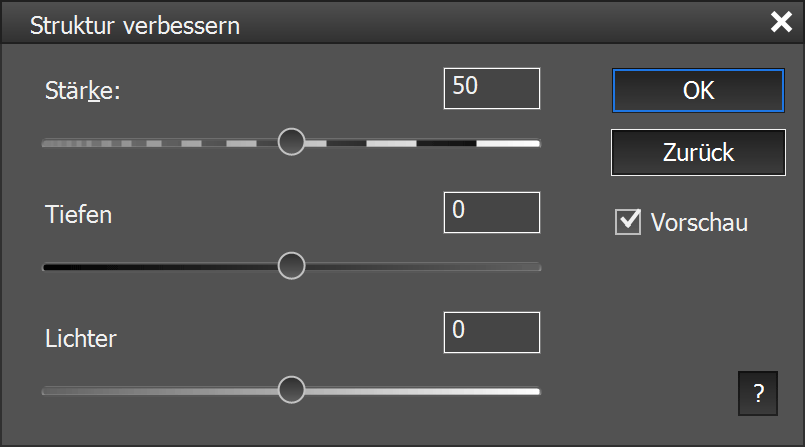
Task: Click the Lichter slider handle
Action: tap(291, 390)
